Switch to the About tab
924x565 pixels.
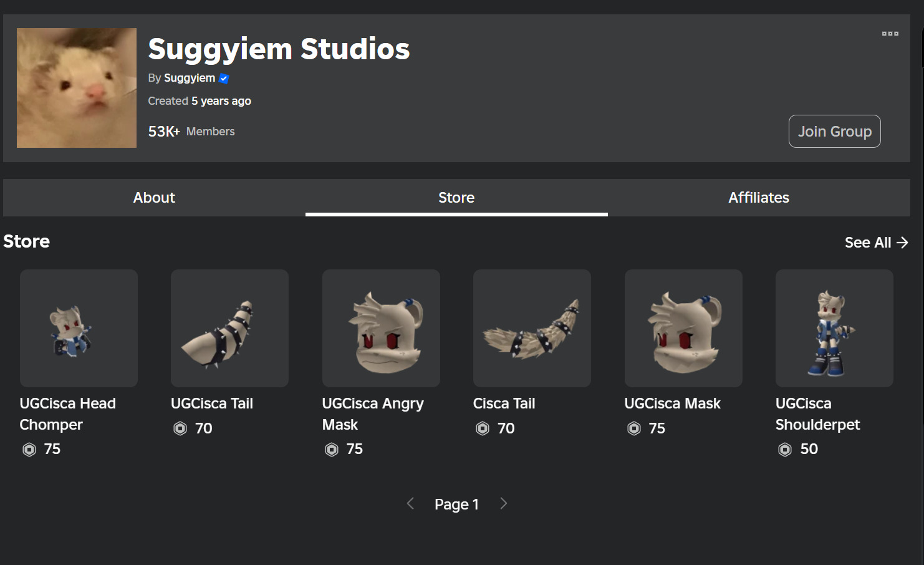click(154, 198)
